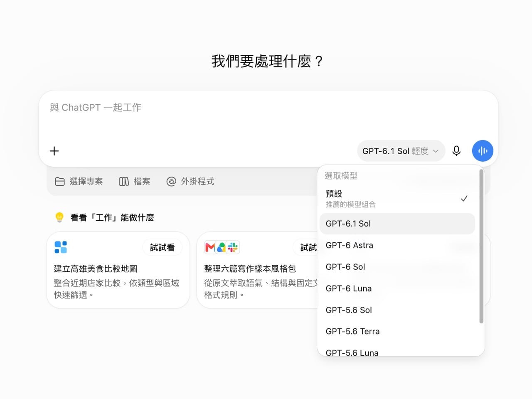Screen dimensions: 532x399
Task: Click the books icon beside 檔案
Action: (124, 182)
